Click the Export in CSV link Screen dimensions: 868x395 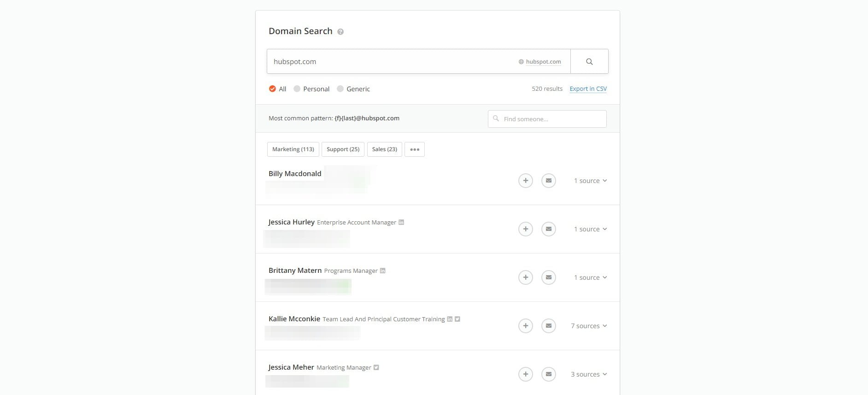[588, 88]
